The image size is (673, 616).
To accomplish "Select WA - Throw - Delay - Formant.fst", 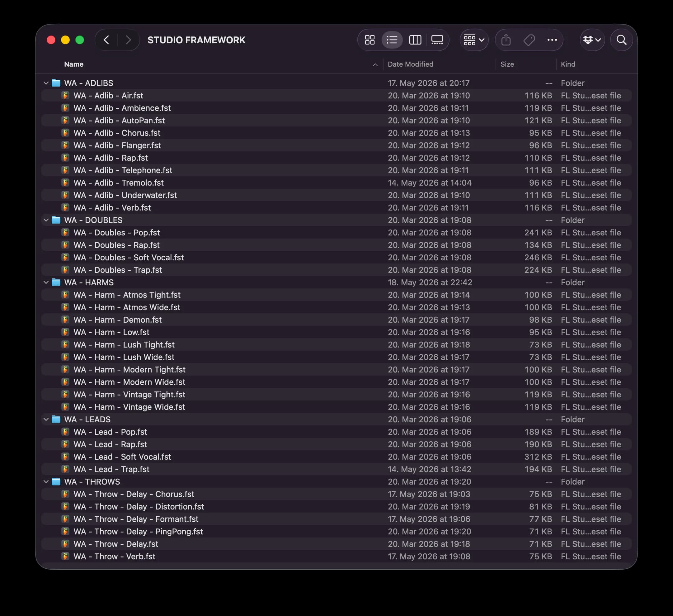I will pyautogui.click(x=336, y=519).
